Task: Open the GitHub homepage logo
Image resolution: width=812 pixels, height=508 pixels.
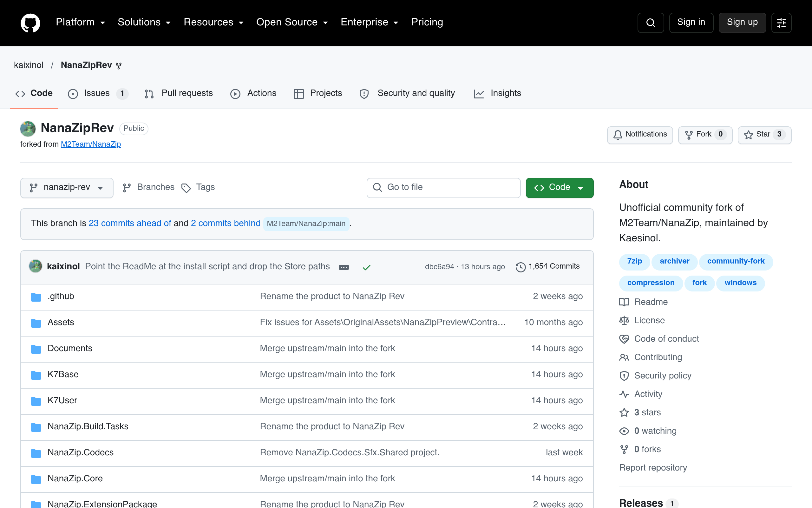Action: (30, 23)
